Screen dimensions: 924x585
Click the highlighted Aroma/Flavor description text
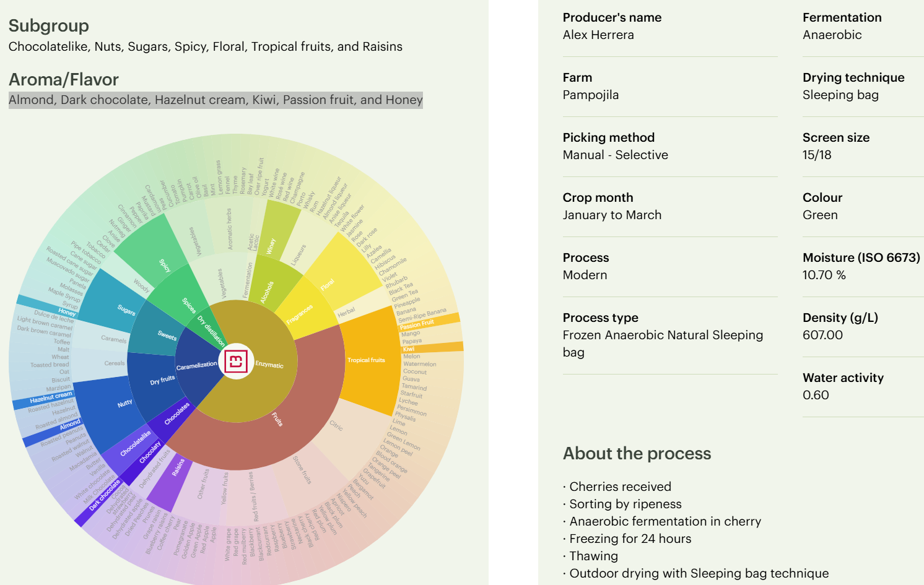click(216, 100)
